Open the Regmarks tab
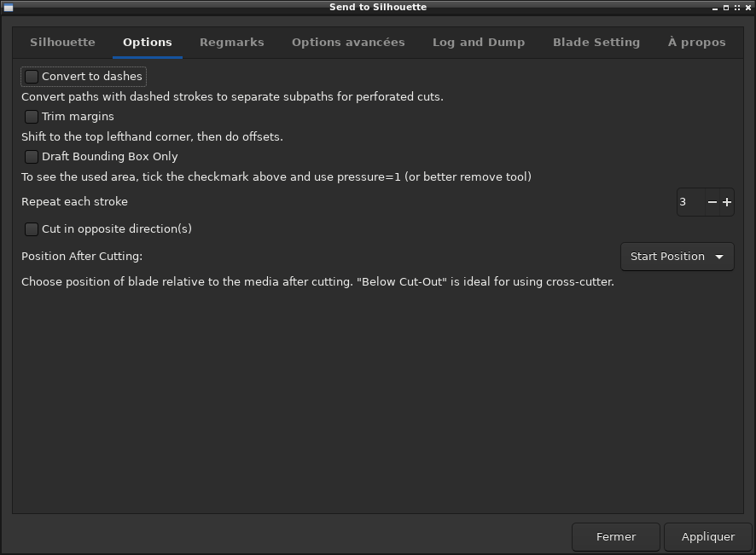Image resolution: width=756 pixels, height=555 pixels. tap(231, 42)
